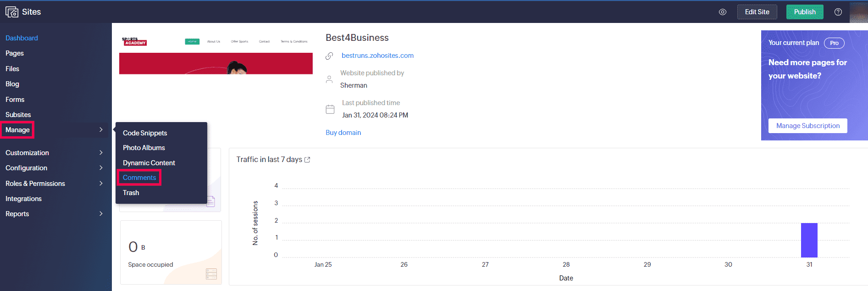Expand the Configuration chevron

101,168
